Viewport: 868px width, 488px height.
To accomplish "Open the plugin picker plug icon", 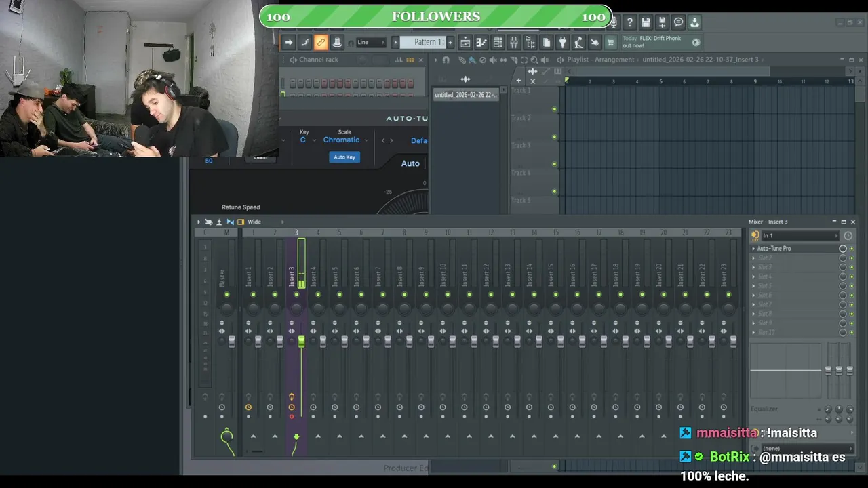I will [562, 42].
